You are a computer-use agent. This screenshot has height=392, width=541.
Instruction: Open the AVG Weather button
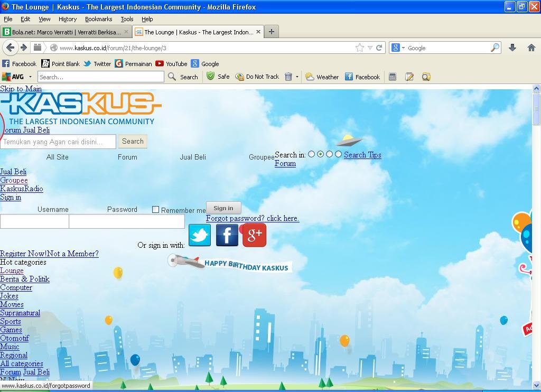tap(322, 77)
